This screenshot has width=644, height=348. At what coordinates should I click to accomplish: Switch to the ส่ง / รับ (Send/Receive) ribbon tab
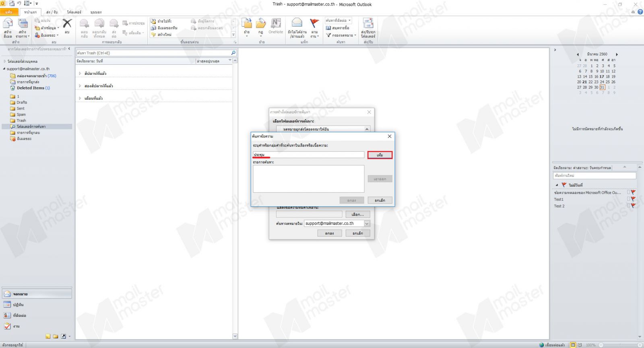52,12
